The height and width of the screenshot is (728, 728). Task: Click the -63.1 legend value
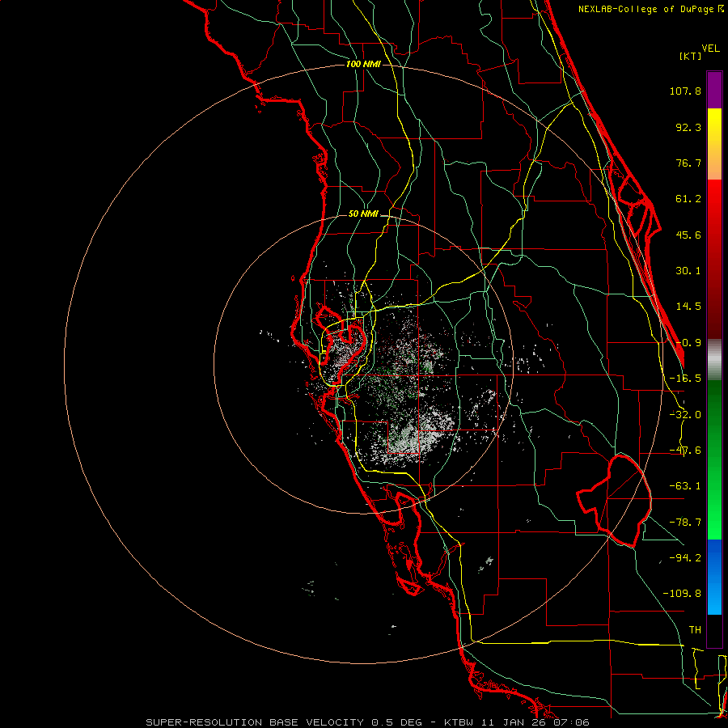pos(685,486)
